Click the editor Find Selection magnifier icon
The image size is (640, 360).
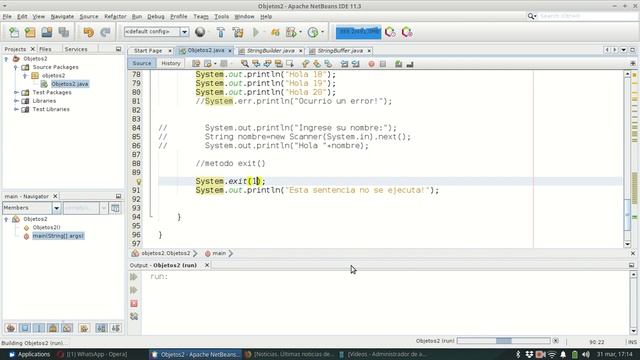click(x=244, y=64)
